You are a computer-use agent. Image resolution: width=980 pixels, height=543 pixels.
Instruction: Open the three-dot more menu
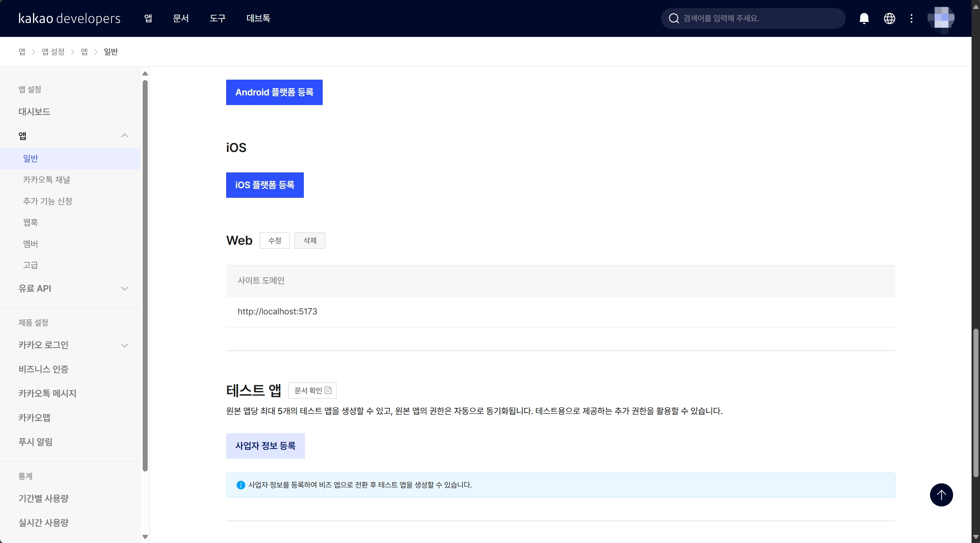coord(911,18)
